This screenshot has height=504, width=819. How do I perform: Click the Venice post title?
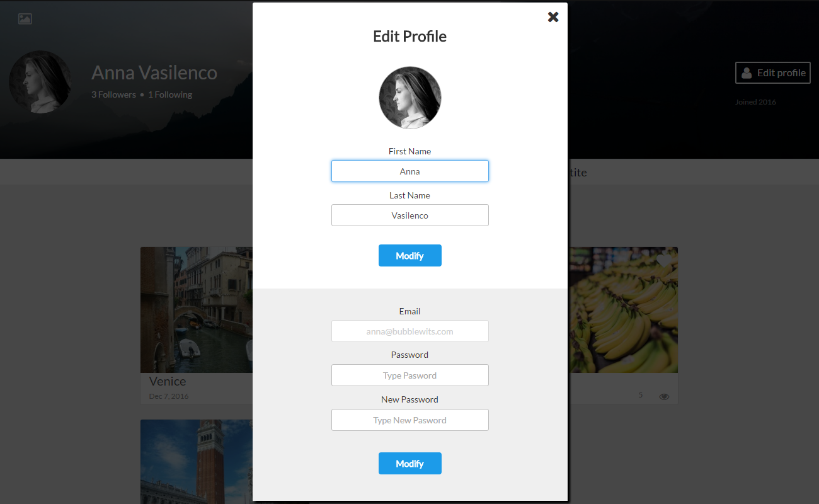pyautogui.click(x=168, y=381)
